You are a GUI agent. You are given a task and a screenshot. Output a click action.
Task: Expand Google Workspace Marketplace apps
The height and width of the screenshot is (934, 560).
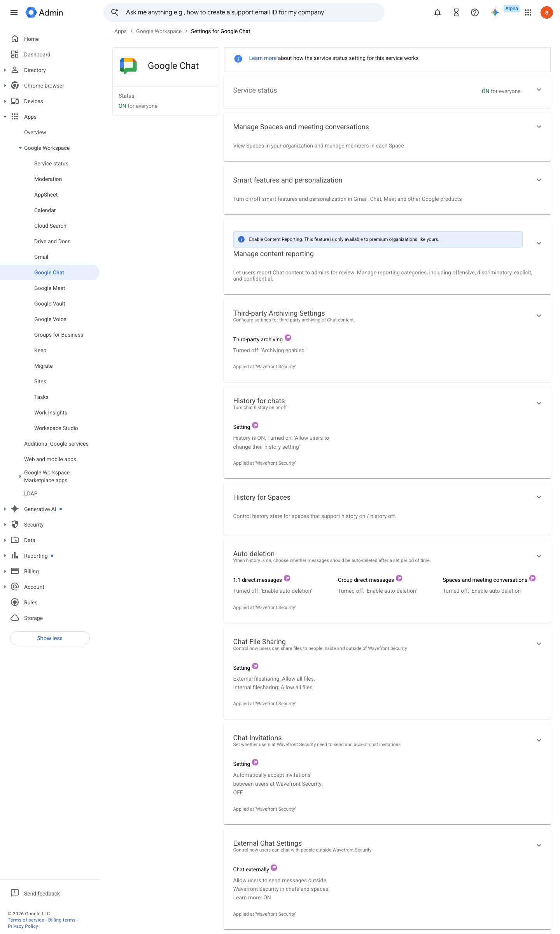click(x=20, y=476)
